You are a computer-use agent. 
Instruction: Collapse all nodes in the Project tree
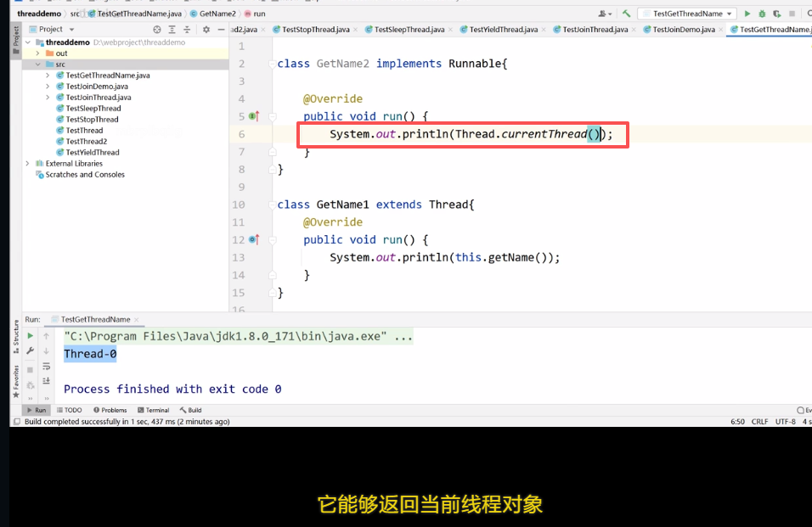pyautogui.click(x=188, y=28)
